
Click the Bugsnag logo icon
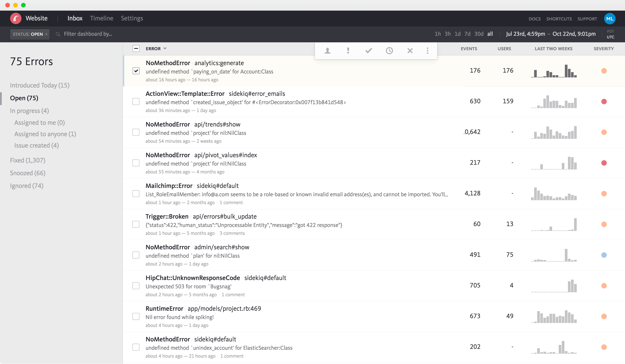tap(16, 18)
